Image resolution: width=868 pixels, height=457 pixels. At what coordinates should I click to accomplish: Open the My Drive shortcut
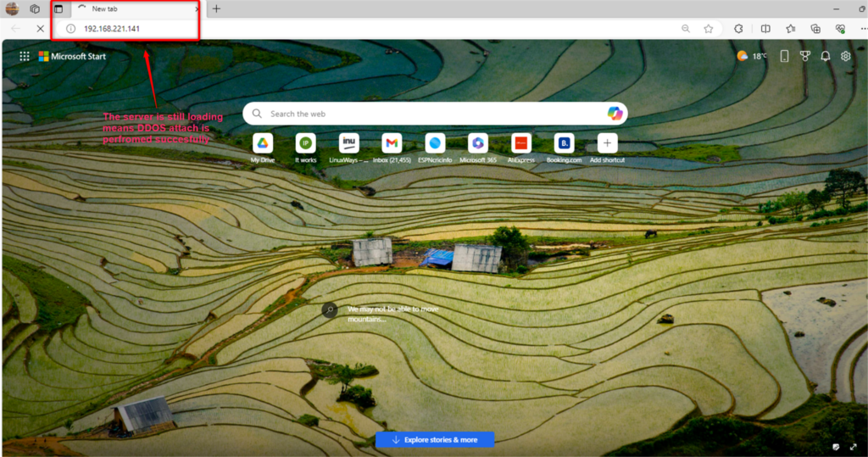coord(263,148)
